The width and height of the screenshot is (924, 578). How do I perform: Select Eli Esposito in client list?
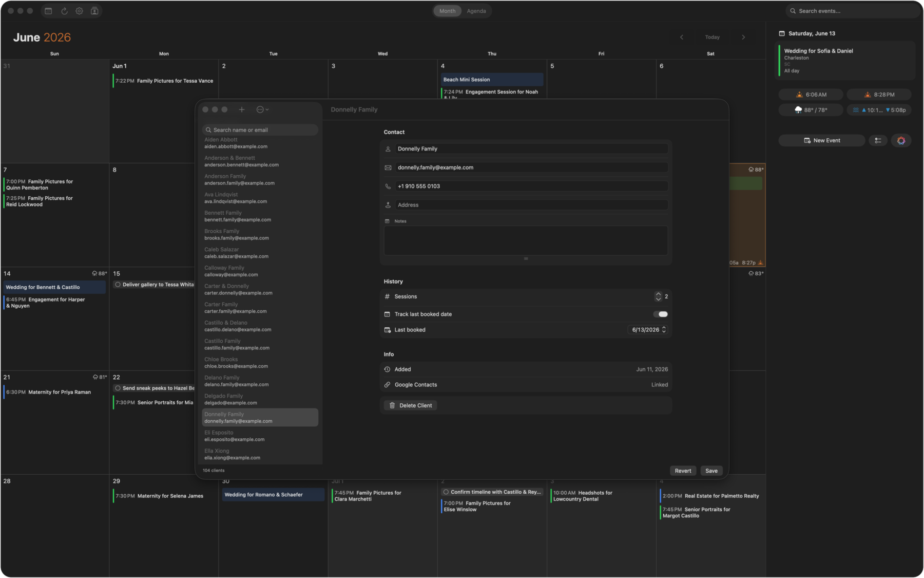click(260, 436)
